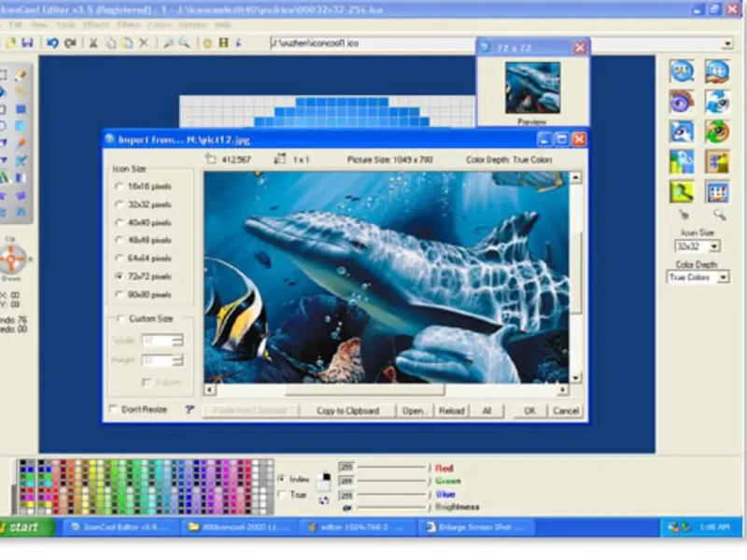Click the Red color slider
The height and width of the screenshot is (560, 747).
392,468
